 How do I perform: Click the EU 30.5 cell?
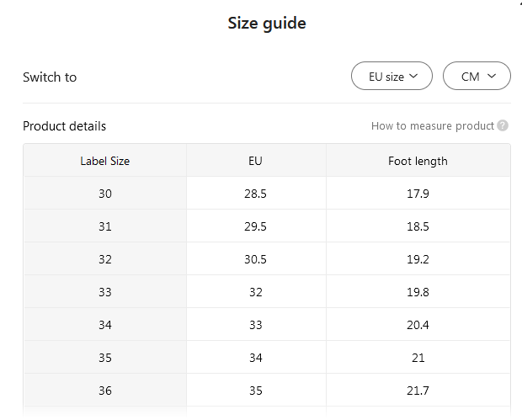click(x=256, y=259)
